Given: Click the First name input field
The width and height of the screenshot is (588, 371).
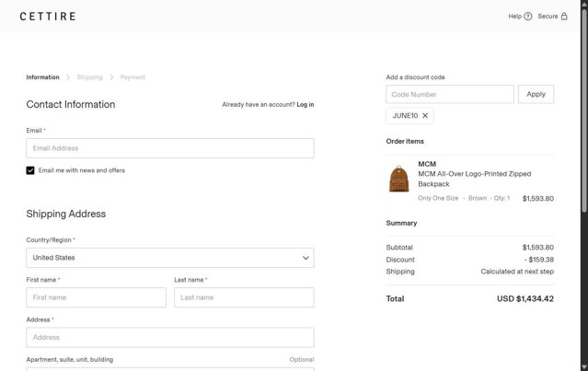Looking at the screenshot, I should (96, 297).
